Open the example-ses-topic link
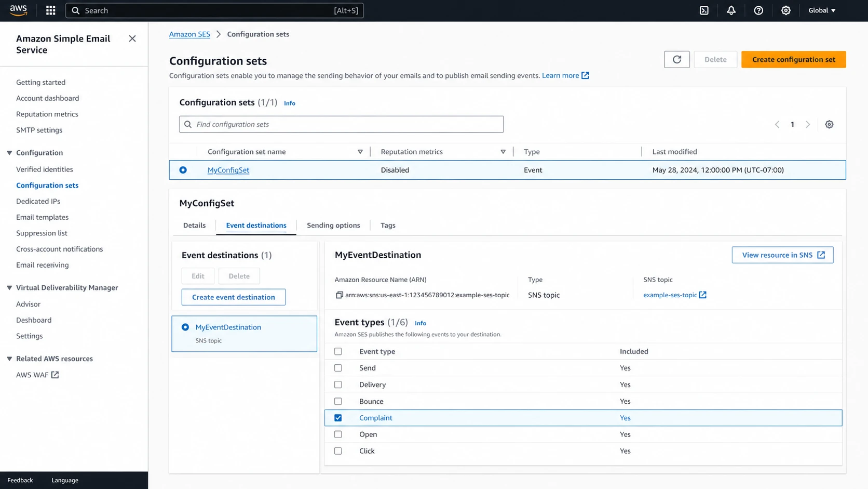 point(670,295)
